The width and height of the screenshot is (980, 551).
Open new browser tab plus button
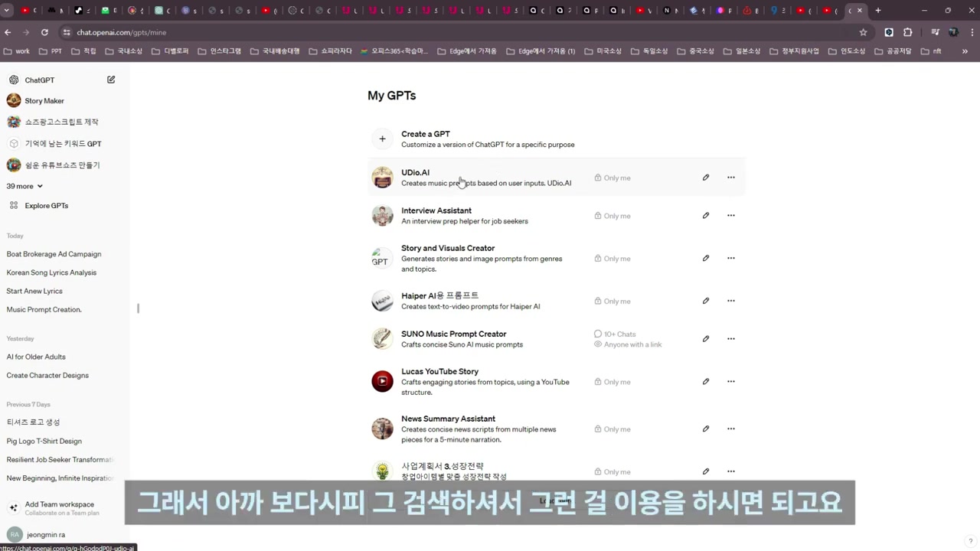[877, 11]
